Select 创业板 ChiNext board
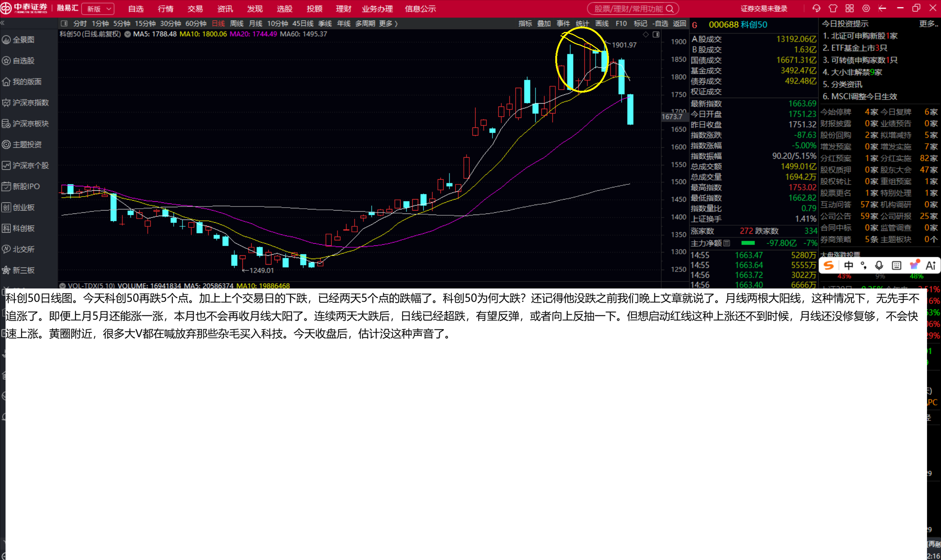 click(19, 207)
